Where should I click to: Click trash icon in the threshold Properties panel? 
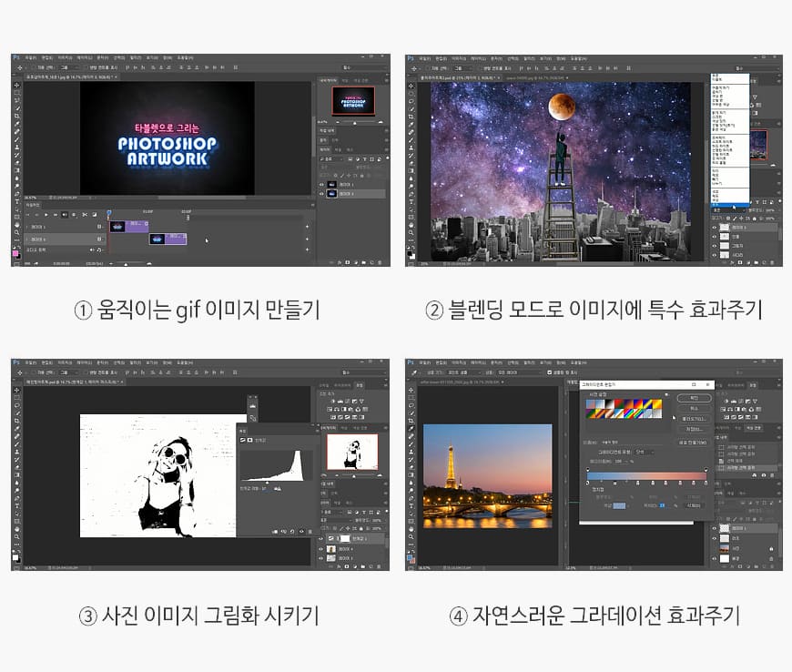point(310,532)
